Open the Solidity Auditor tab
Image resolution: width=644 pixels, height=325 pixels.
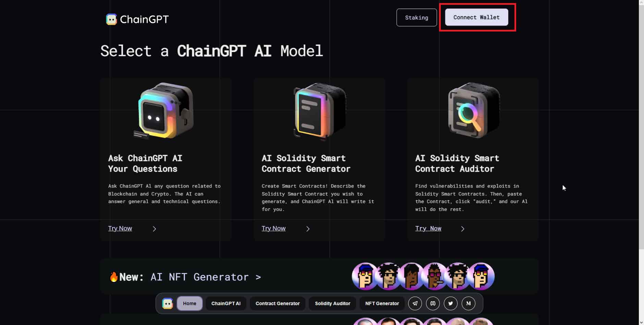tap(332, 303)
